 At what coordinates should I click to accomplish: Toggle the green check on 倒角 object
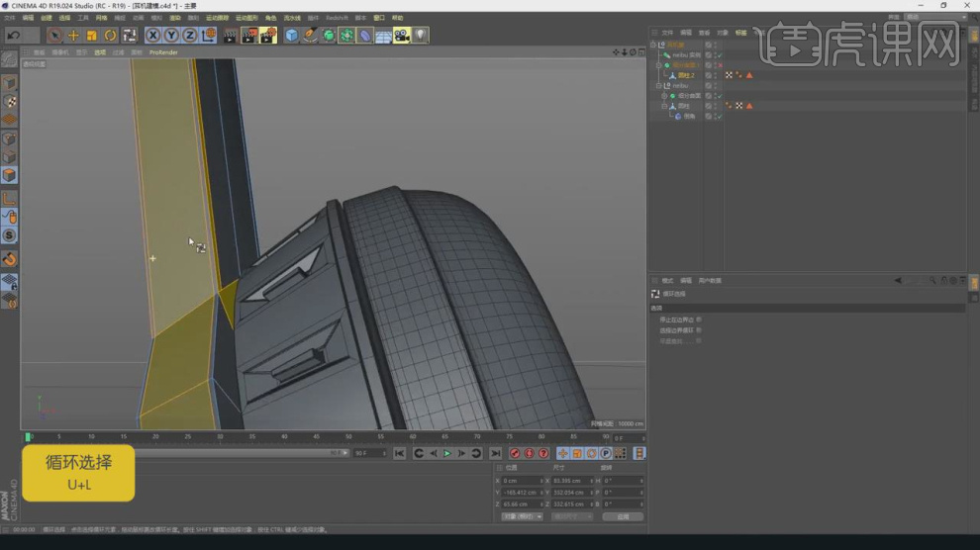point(719,116)
